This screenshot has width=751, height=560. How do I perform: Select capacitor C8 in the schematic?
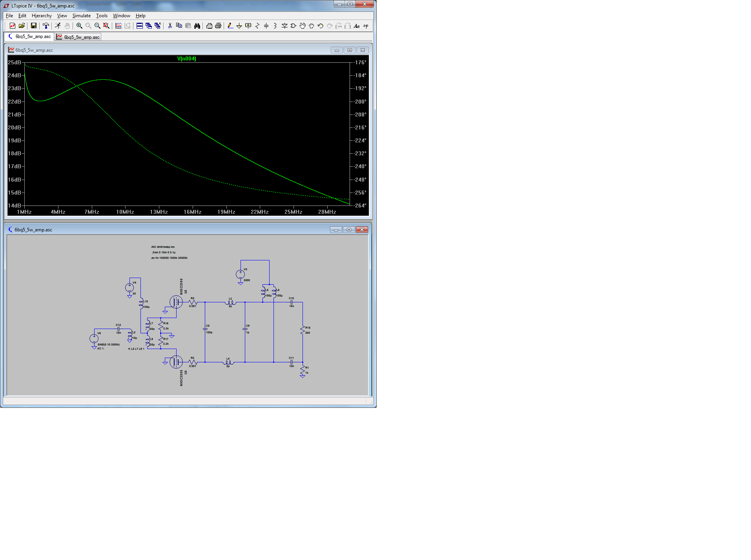tap(205, 329)
